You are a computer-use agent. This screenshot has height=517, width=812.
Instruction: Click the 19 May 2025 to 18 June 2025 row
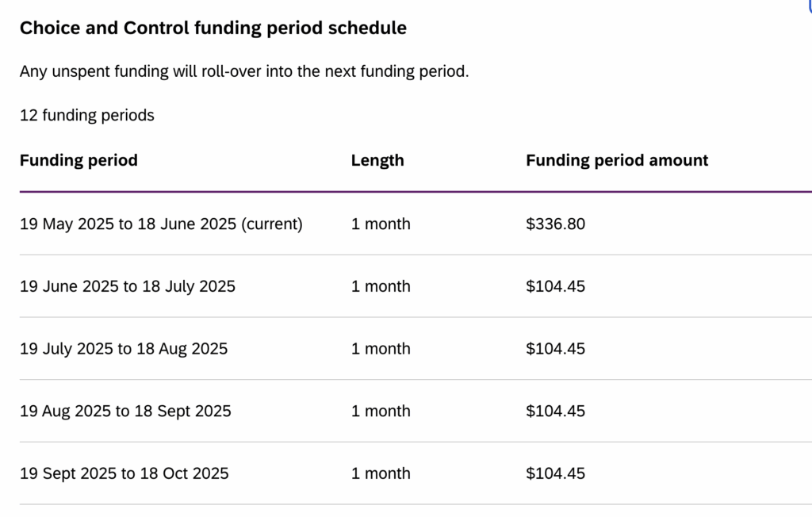416,224
